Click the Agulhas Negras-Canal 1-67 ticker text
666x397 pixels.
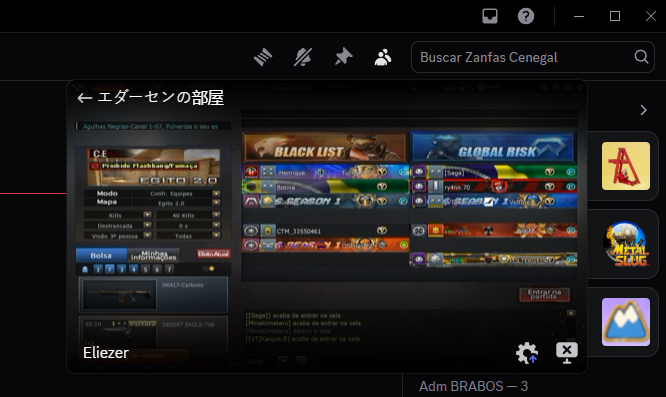151,127
